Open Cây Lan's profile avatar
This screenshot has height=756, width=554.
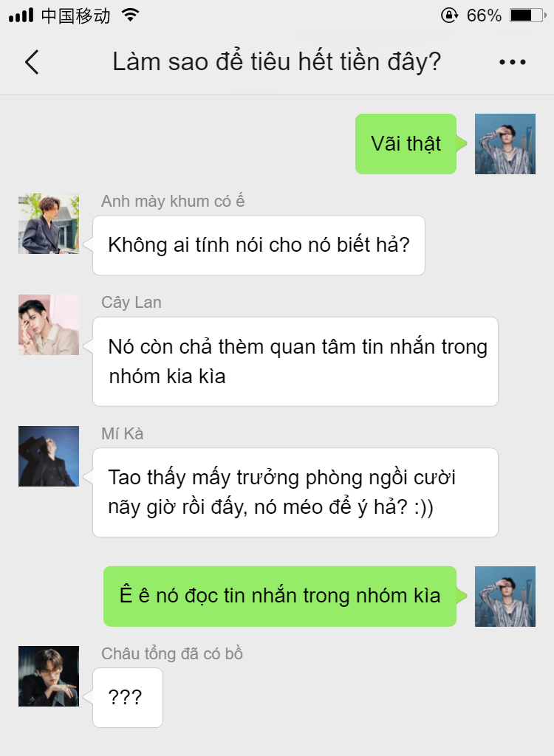pos(49,325)
